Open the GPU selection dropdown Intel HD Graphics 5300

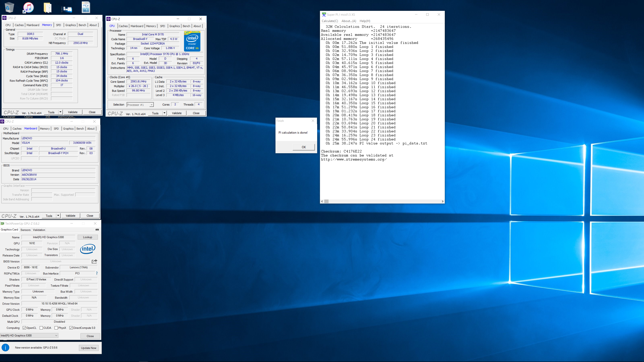pyautogui.click(x=29, y=335)
